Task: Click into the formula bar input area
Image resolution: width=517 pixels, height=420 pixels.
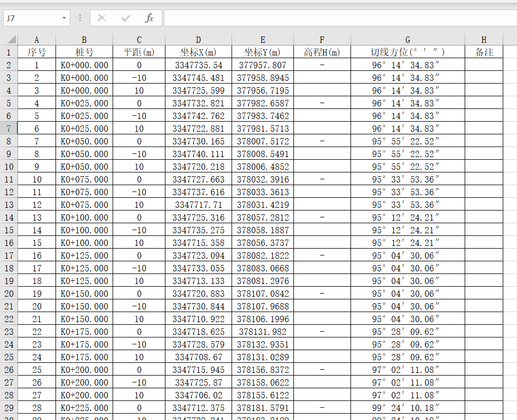Action: pyautogui.click(x=338, y=18)
